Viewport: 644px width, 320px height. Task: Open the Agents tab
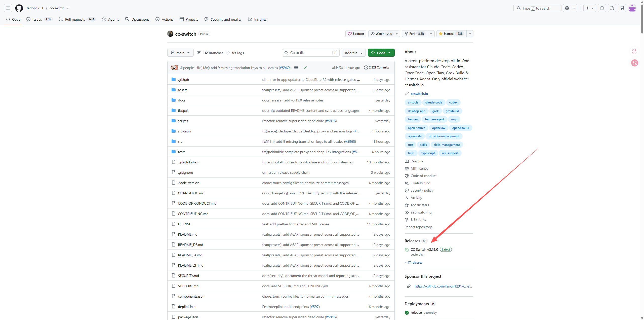[110, 19]
